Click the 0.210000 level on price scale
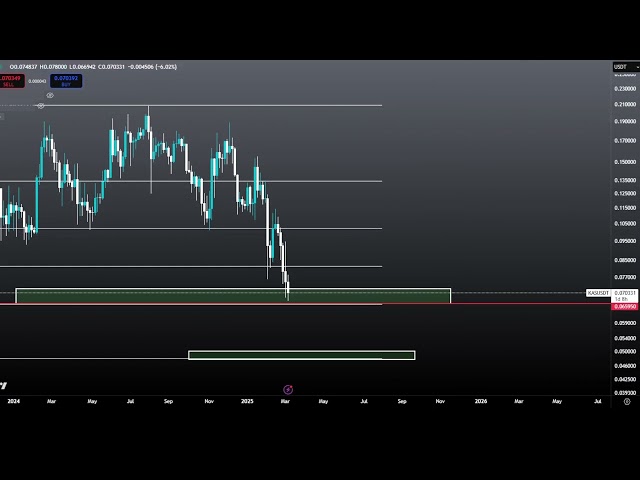This screenshot has height=480, width=640. click(x=625, y=104)
